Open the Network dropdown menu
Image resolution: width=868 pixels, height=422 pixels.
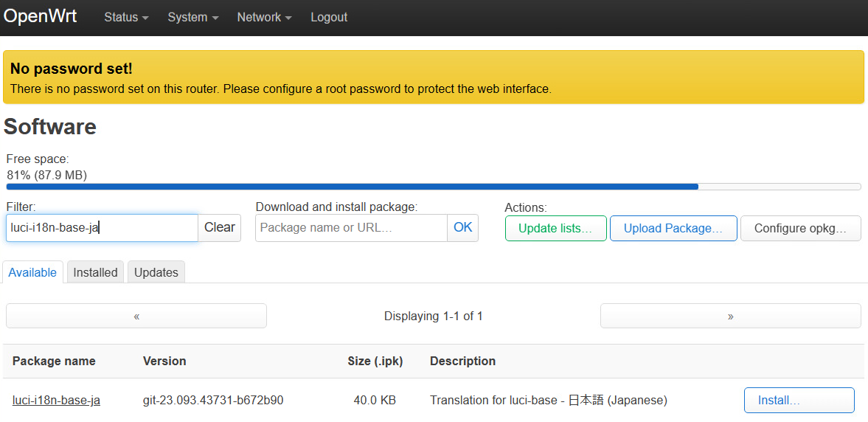click(x=264, y=17)
